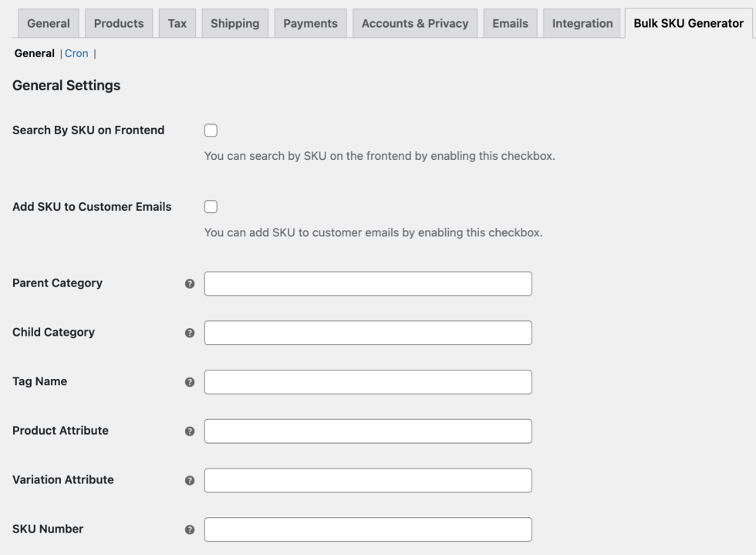This screenshot has height=555, width=756.
Task: Open the Products settings tab
Action: pyautogui.click(x=119, y=23)
